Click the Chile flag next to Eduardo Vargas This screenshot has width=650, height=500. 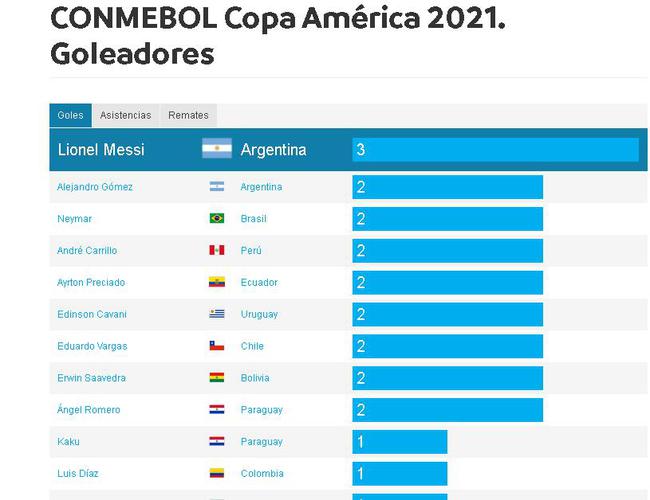coord(216,346)
